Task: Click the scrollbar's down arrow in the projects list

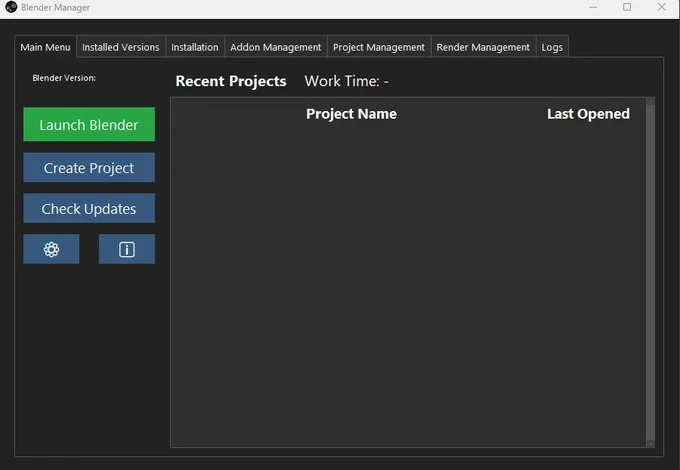Action: [x=650, y=444]
